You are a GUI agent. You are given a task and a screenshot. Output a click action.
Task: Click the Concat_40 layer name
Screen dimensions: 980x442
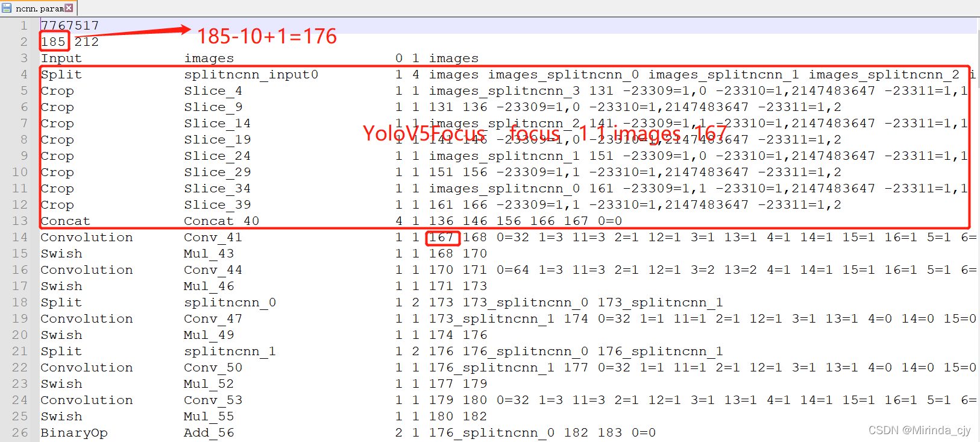point(222,221)
